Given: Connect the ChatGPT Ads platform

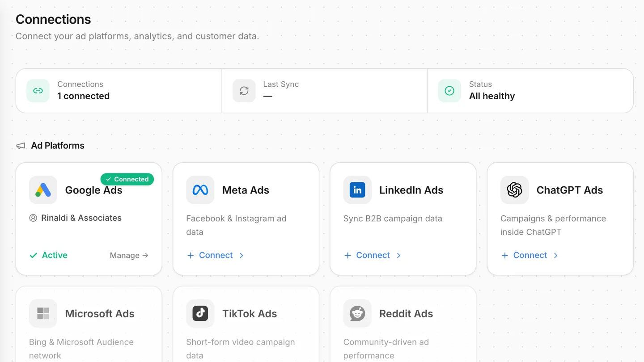Looking at the screenshot, I should [x=530, y=255].
